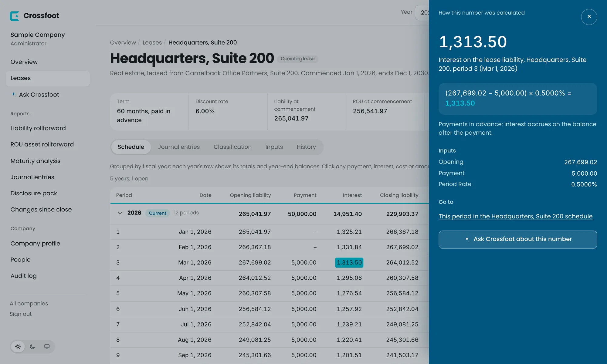Image resolution: width=607 pixels, height=364 pixels.
Task: Open the History tab
Action: [306, 147]
